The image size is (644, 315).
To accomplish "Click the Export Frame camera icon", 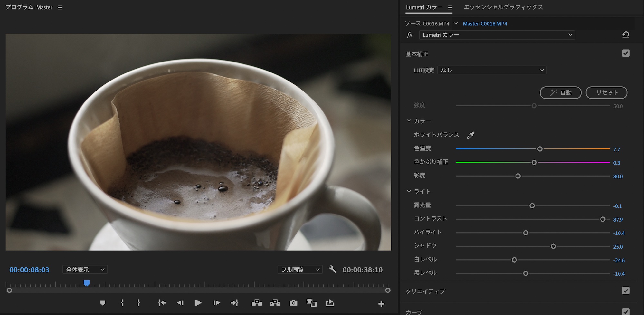I will (x=293, y=303).
